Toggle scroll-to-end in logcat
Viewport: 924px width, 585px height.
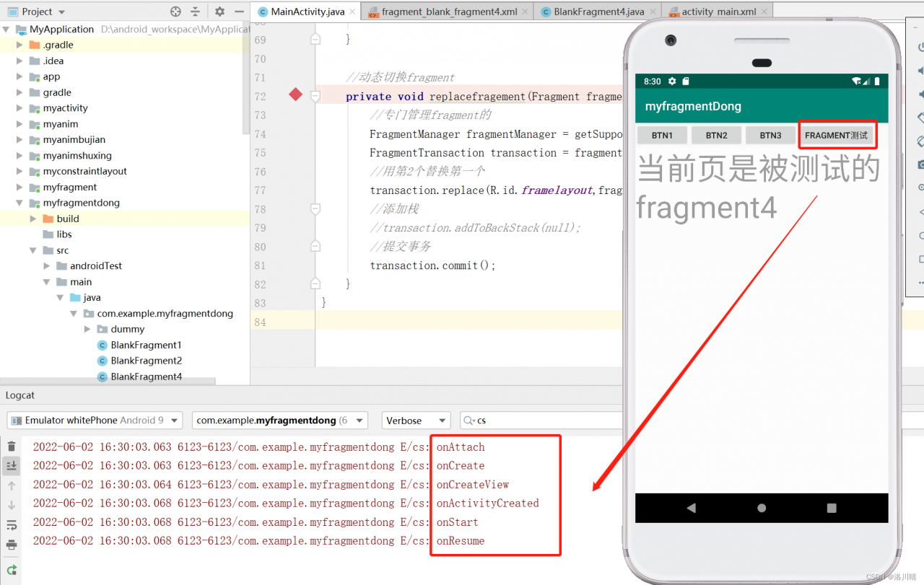coord(11,467)
